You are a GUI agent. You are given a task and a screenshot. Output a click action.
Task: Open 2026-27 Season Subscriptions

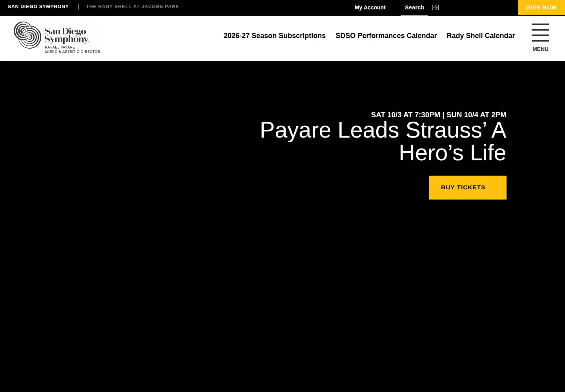click(275, 36)
